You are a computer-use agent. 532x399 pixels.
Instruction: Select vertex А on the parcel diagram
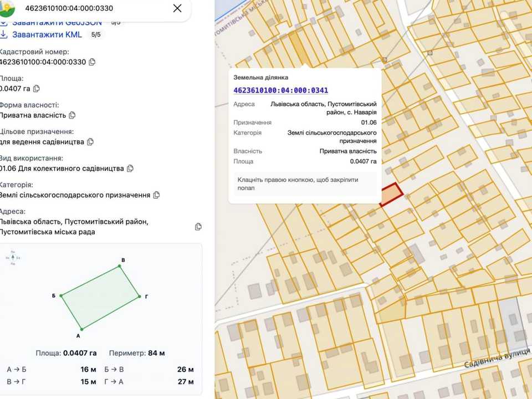[82, 329]
